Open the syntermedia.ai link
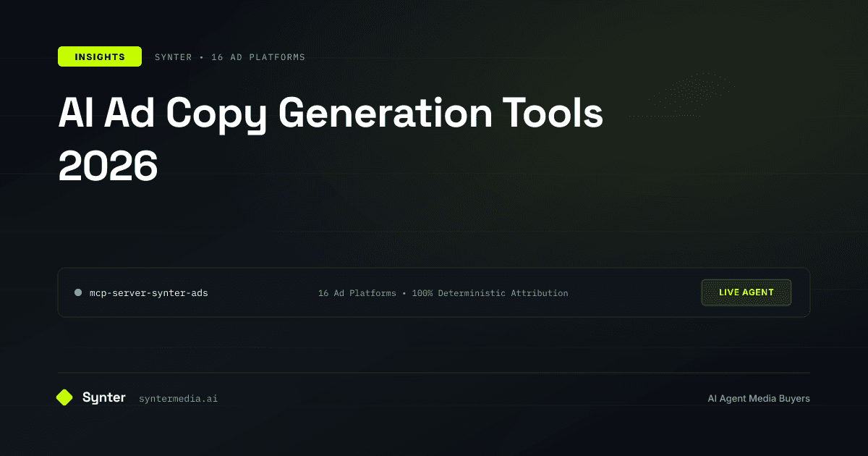Screen dimensions: 868x456 click(x=178, y=398)
